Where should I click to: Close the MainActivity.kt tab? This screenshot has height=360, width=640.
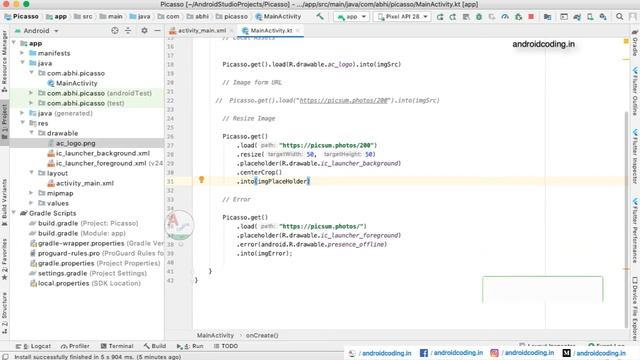click(298, 31)
